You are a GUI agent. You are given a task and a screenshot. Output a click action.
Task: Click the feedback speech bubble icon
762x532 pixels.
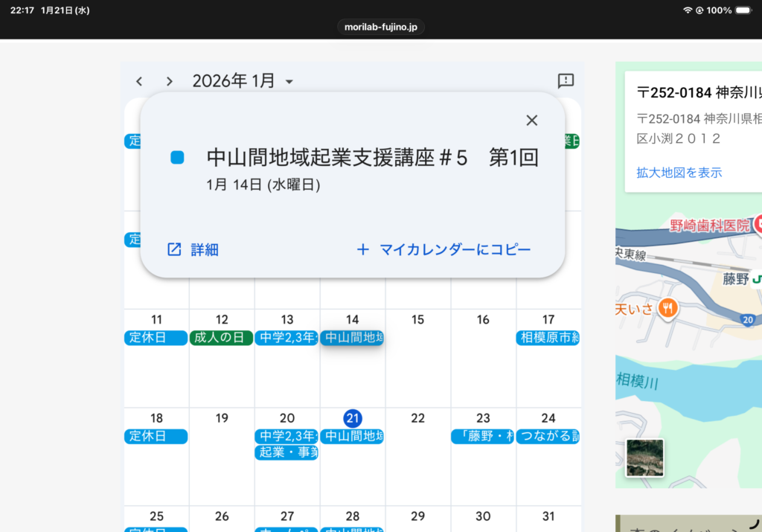point(566,81)
